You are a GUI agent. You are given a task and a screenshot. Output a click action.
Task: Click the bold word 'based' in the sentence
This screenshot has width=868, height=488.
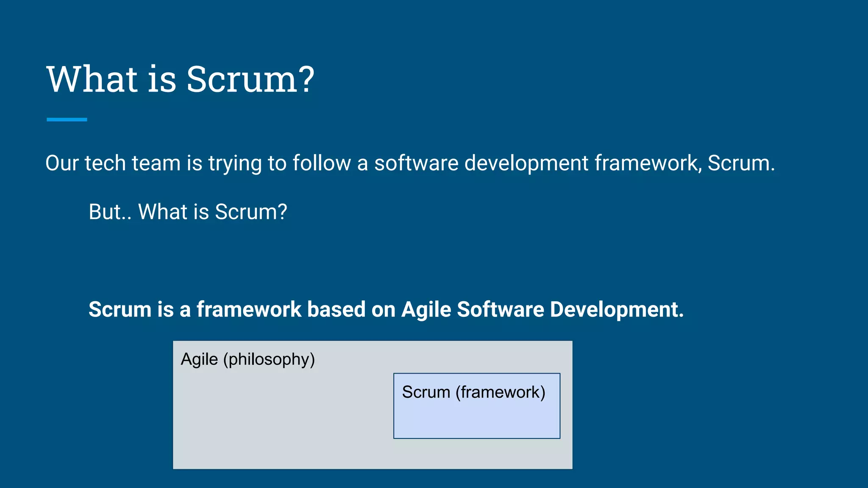336,309
